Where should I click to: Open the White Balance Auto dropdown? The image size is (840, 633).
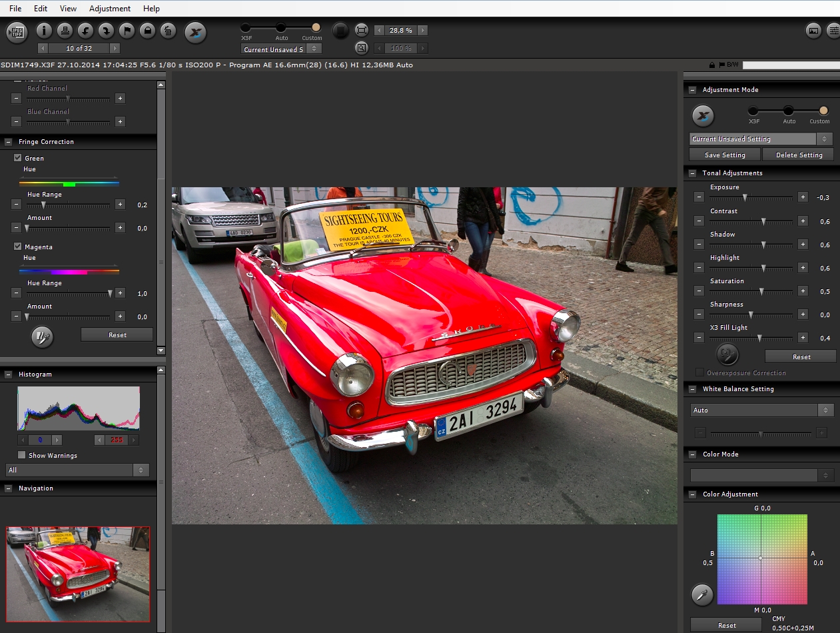761,410
